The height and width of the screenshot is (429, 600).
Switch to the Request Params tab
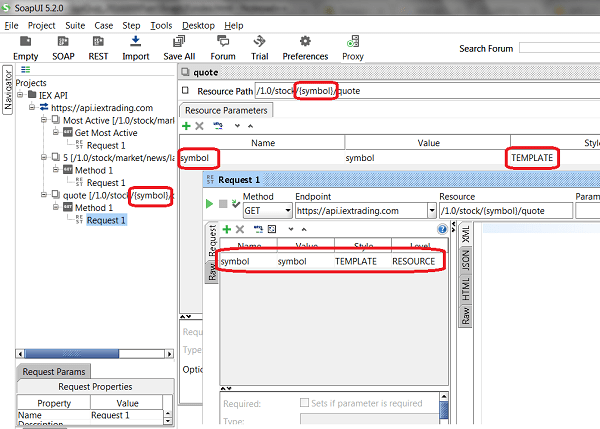tap(54, 372)
